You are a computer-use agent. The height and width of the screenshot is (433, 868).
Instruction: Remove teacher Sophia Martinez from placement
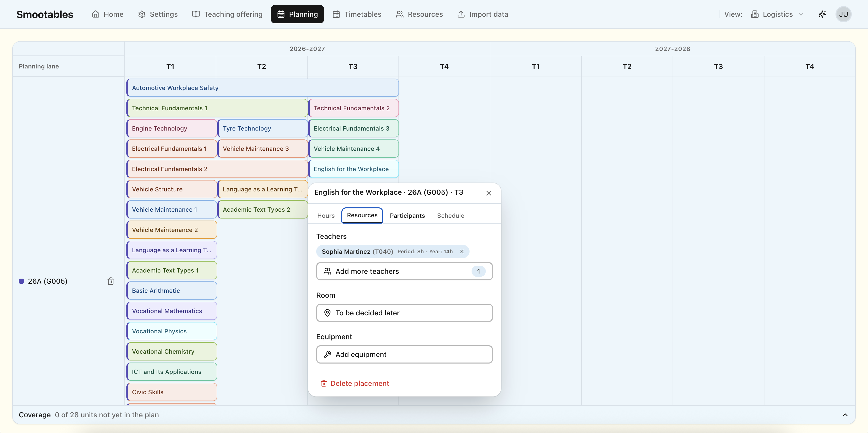pyautogui.click(x=462, y=251)
